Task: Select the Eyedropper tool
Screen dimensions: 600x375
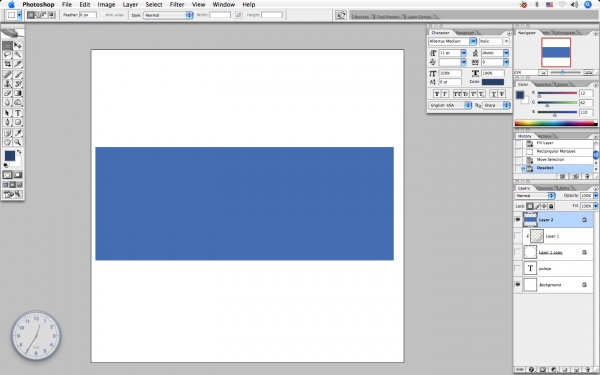Action: coord(18,133)
